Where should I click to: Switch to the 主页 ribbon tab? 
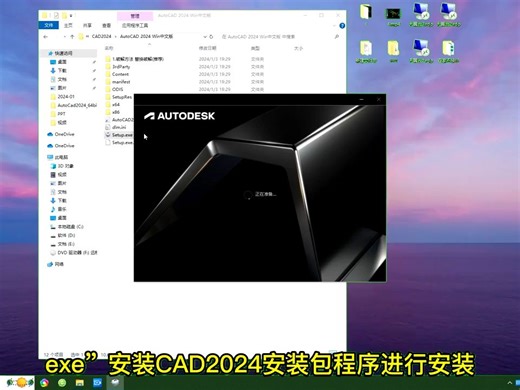pos(68,25)
